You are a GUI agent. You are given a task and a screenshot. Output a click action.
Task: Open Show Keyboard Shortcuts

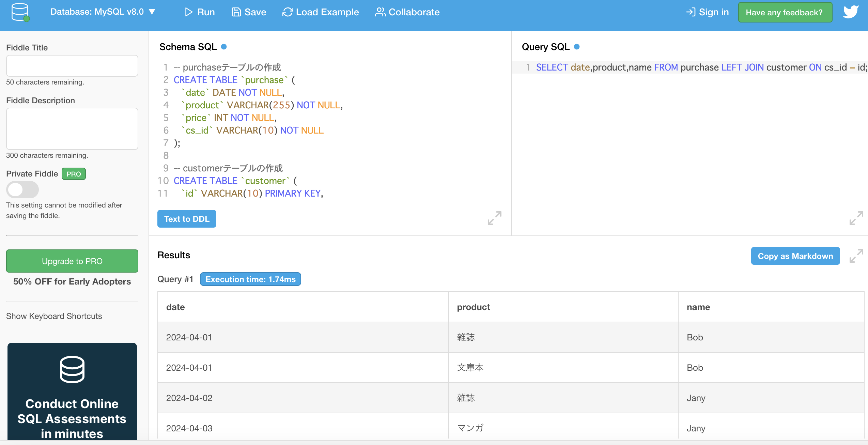(54, 316)
